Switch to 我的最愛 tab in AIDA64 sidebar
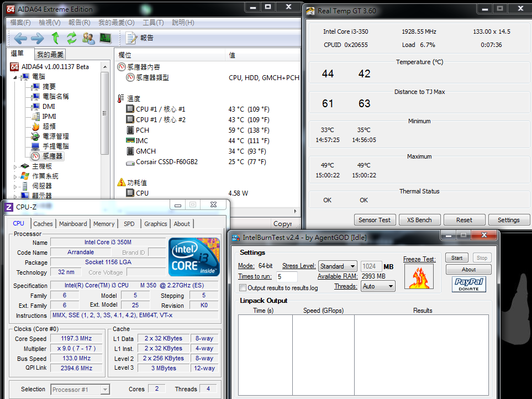 50,54
